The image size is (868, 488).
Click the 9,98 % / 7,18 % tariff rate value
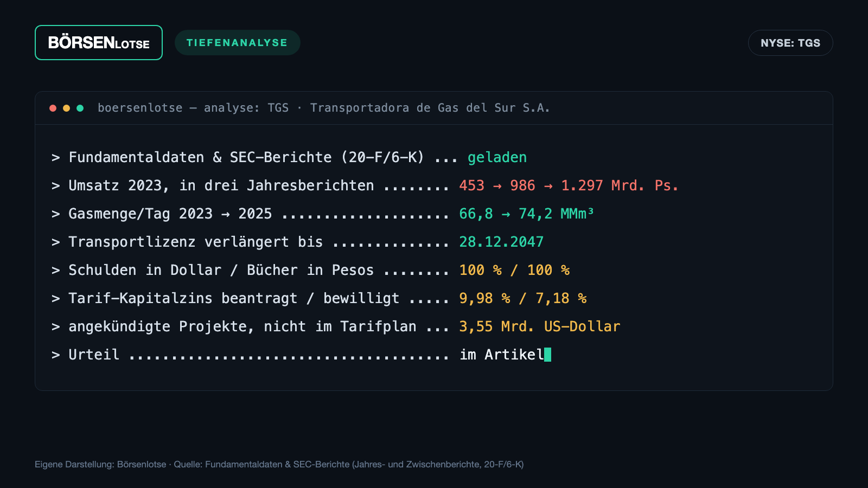[x=523, y=298]
